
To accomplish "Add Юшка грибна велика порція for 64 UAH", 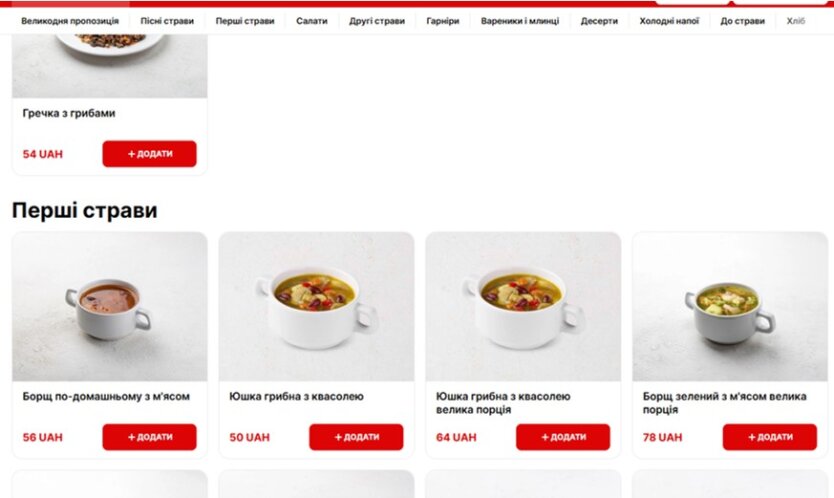I will click(563, 437).
